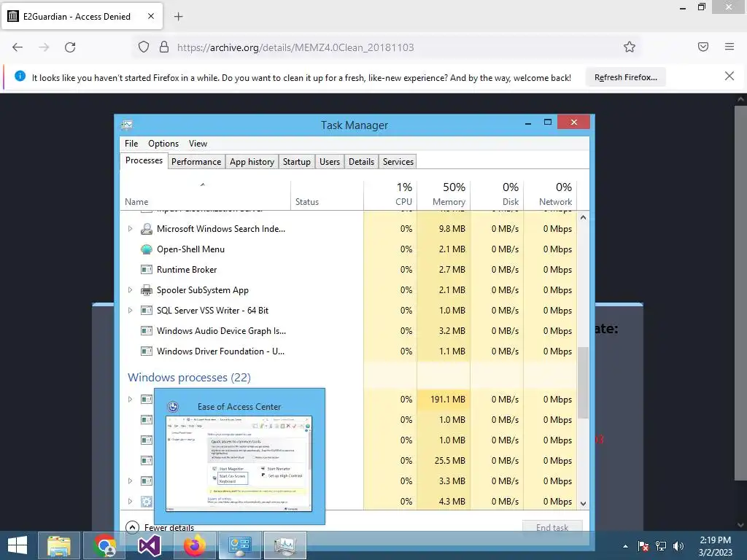Click the Refresh Firefox button
This screenshot has width=747, height=560.
pos(625,77)
